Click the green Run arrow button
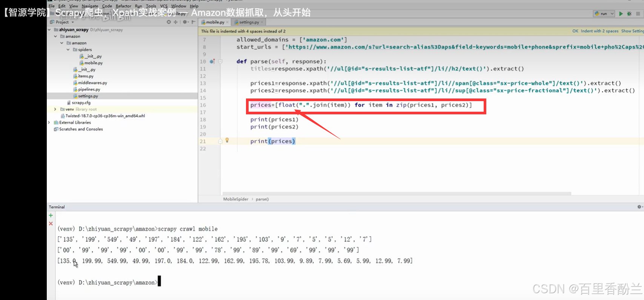The image size is (644, 300). 621,14
